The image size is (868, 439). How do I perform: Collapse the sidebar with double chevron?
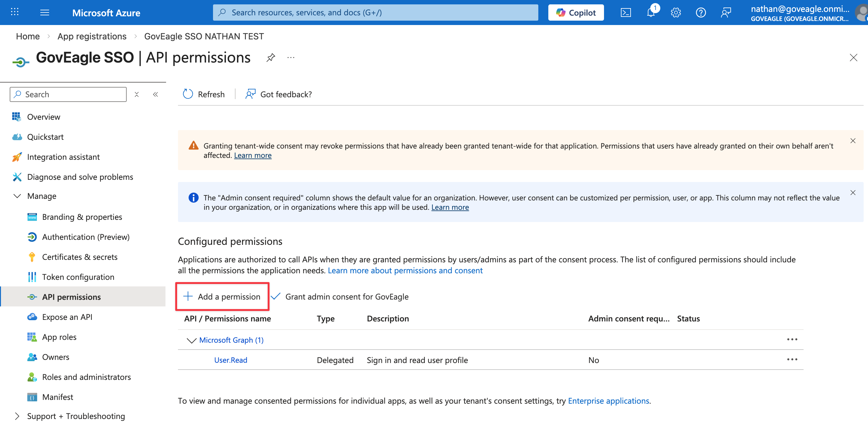(x=155, y=94)
